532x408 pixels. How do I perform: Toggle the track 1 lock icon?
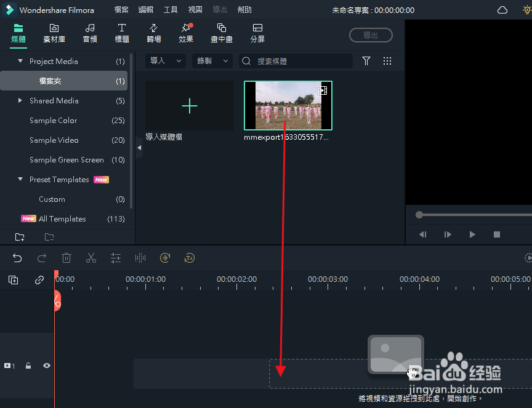coord(28,366)
